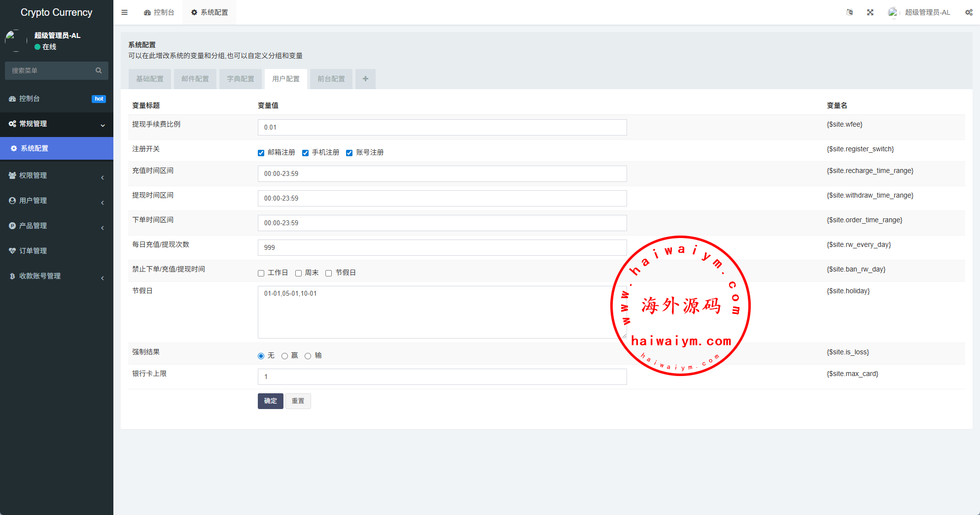Switch to the 基础配置 tab

(x=150, y=79)
